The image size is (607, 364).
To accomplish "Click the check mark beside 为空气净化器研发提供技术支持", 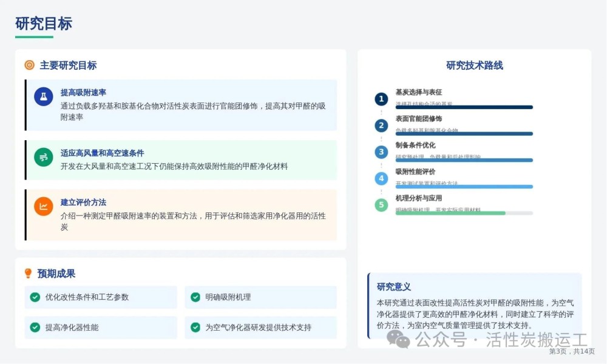I will 195,328.
